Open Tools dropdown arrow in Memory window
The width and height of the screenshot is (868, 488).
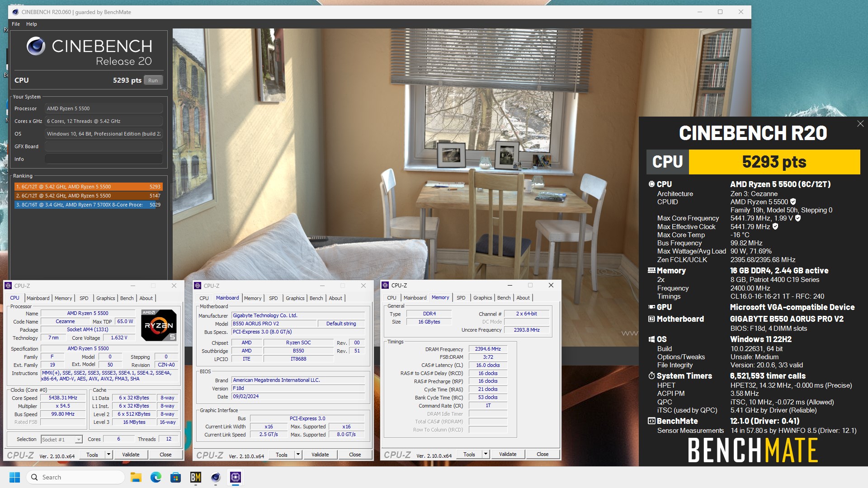[x=486, y=454]
